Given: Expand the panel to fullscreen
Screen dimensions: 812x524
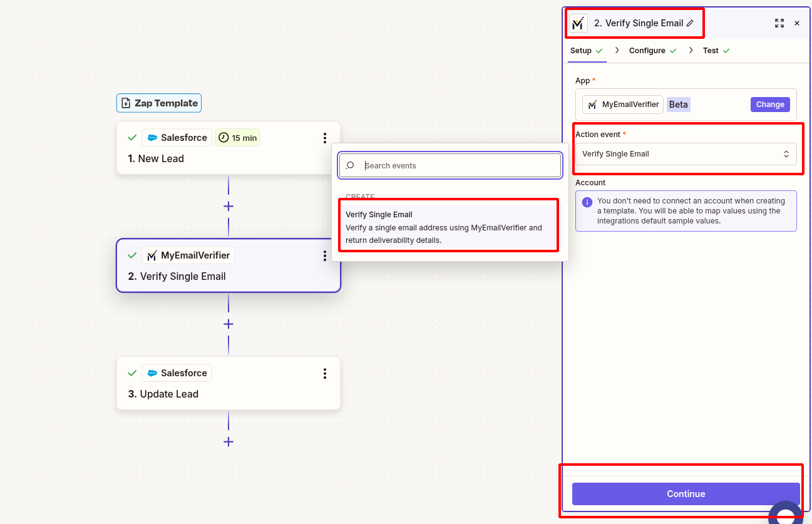Looking at the screenshot, I should pos(779,23).
